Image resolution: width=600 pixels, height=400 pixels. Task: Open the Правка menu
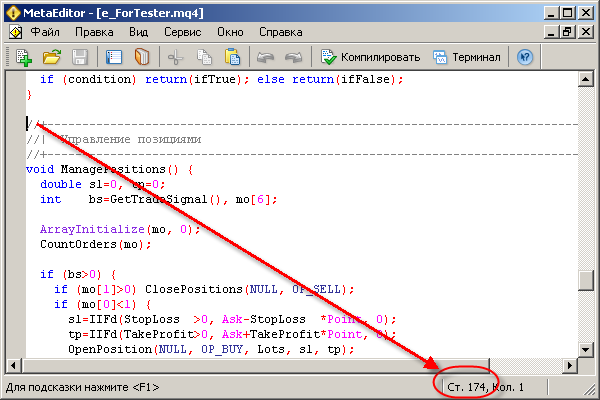(94, 32)
